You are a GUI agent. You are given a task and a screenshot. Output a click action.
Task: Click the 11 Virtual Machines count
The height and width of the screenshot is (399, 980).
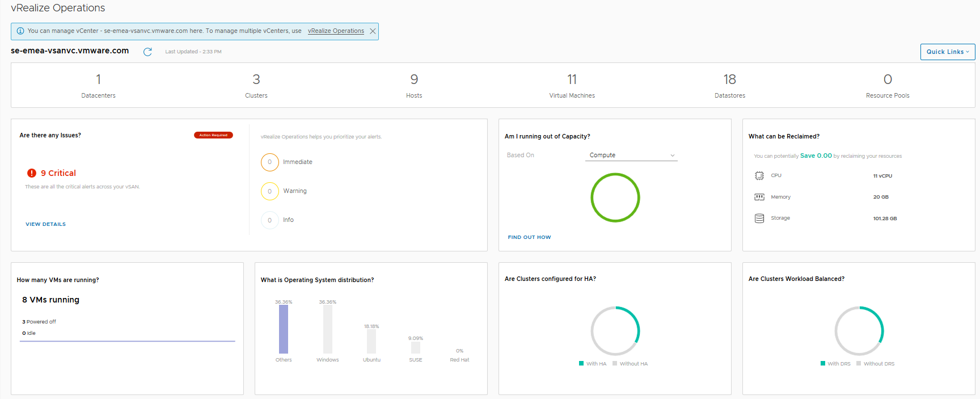[x=572, y=79]
